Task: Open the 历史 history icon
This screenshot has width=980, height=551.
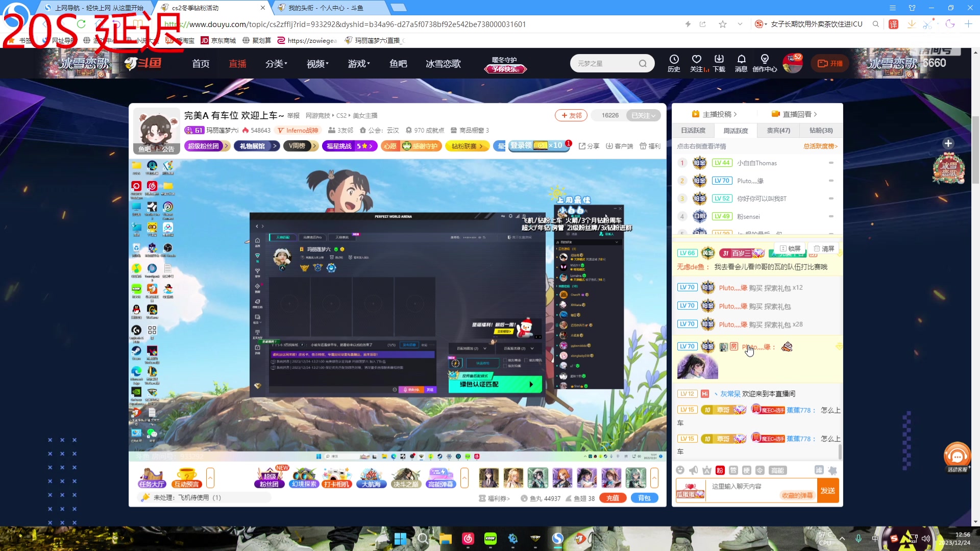Action: click(x=674, y=63)
